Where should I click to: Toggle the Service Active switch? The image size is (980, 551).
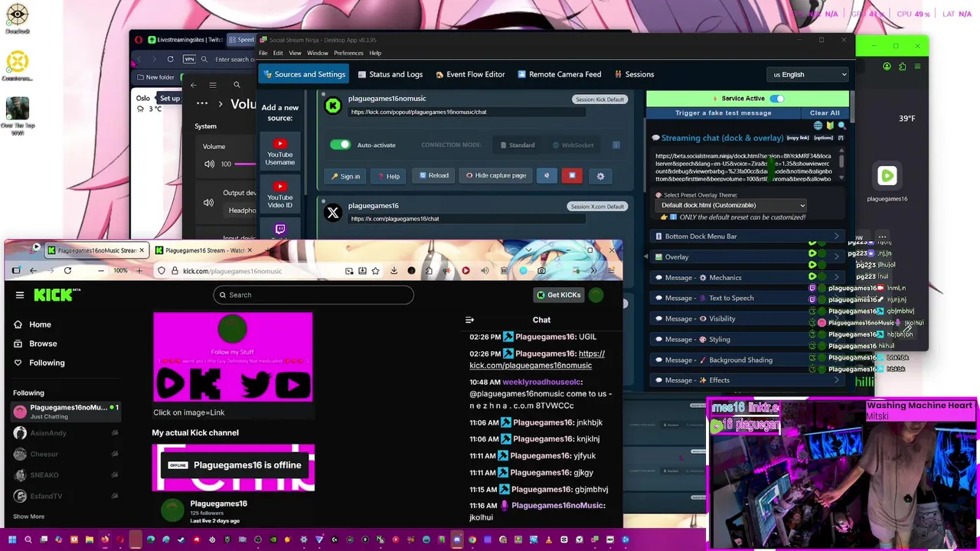click(776, 98)
